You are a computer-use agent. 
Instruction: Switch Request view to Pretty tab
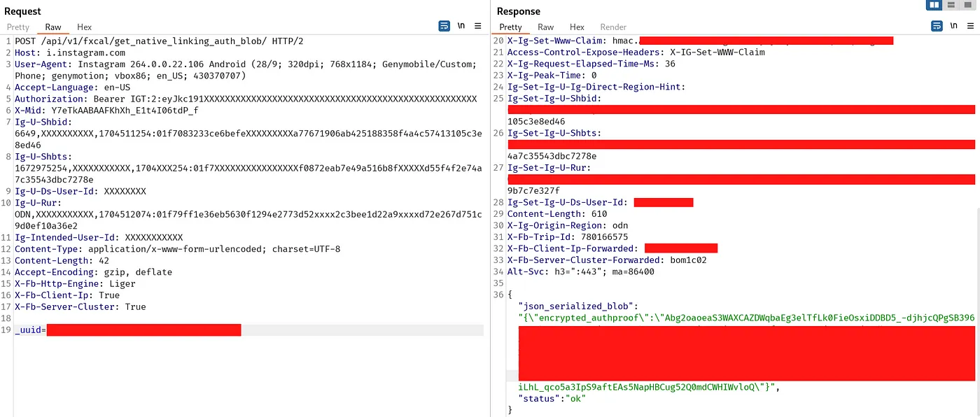tap(18, 27)
